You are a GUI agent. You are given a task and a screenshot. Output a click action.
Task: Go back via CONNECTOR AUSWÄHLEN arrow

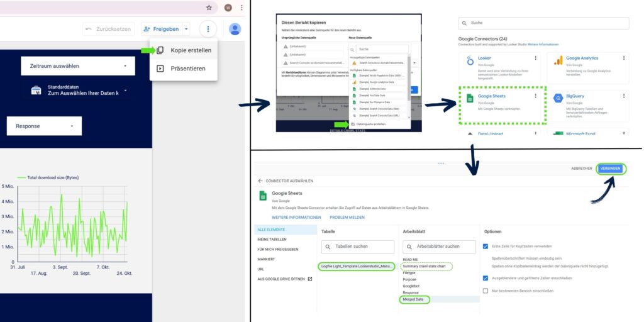tap(260, 180)
